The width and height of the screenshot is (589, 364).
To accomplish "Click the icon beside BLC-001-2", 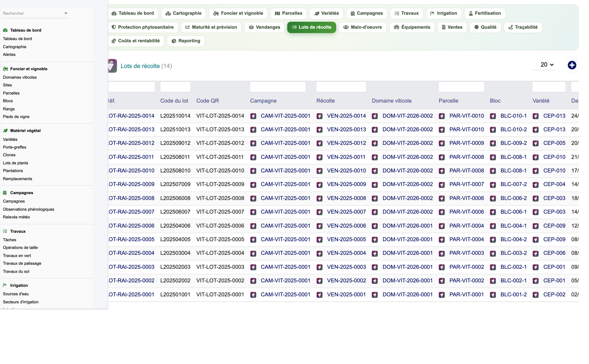I will click(493, 295).
